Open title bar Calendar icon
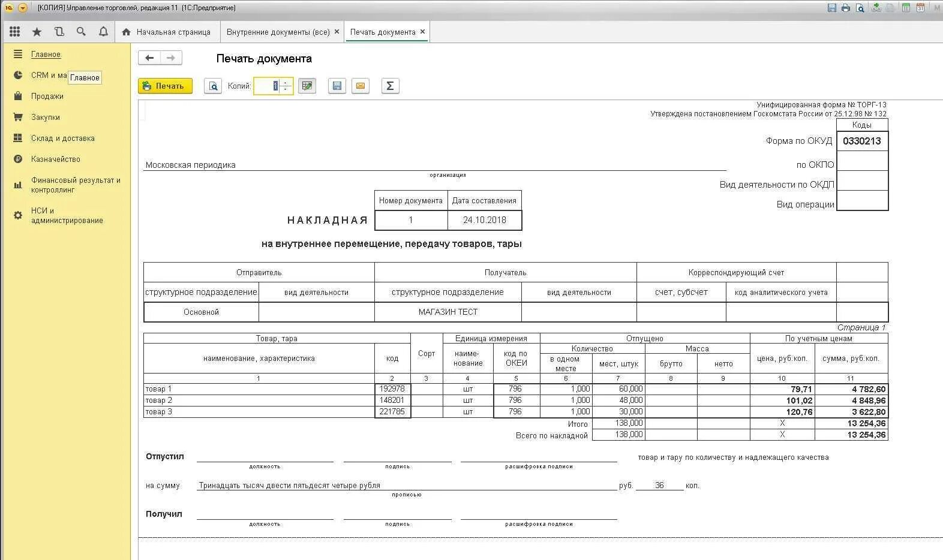Screen dimensions: 943x560 pyautogui.click(x=920, y=8)
